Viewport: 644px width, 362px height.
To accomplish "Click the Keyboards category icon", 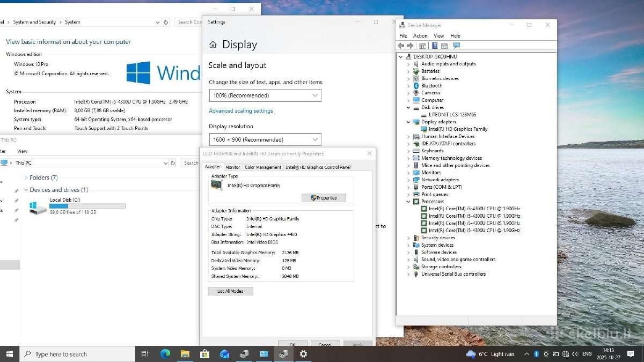I will 416,151.
